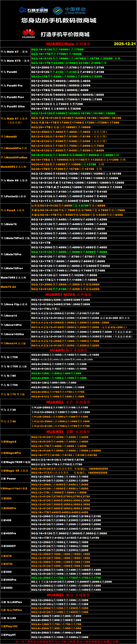This screenshot has height=644, width=137.
Task: Click the 荣耀Magic8Pro model label
Action: click(x=11, y=453)
